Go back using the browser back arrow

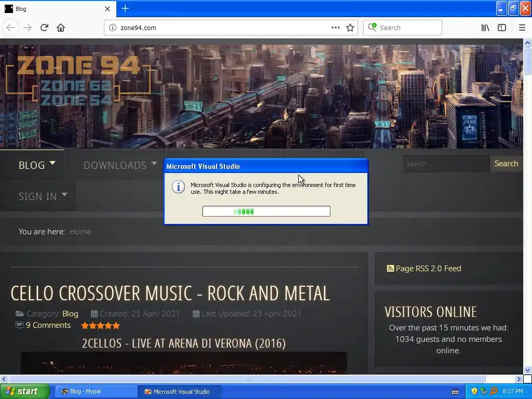10,28
